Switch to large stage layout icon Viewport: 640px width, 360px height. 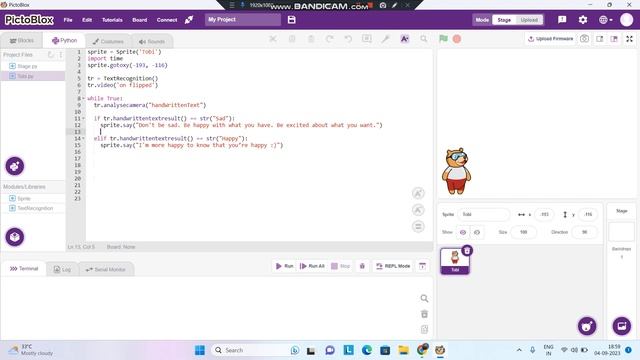coord(614,39)
